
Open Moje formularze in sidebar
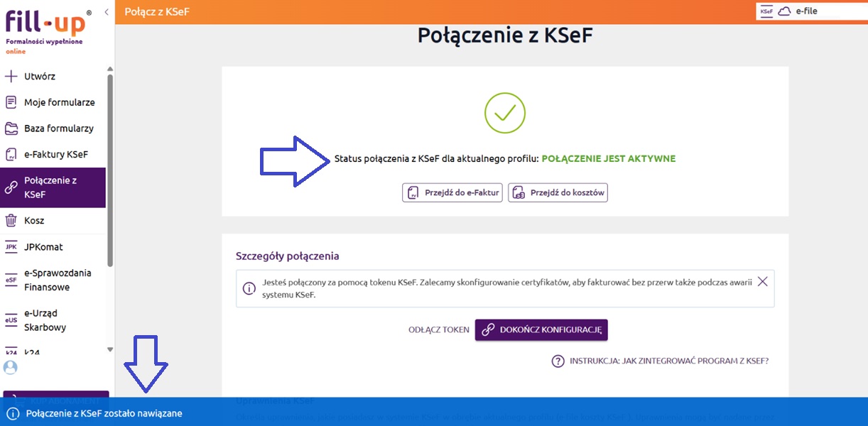point(59,102)
